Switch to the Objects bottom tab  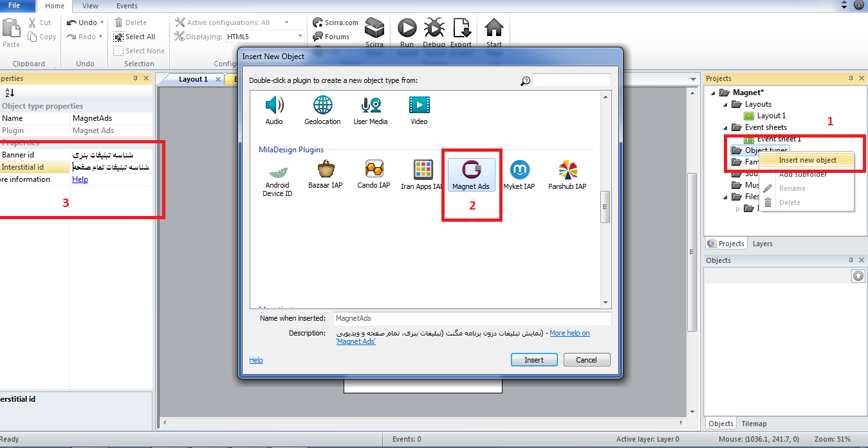point(721,424)
